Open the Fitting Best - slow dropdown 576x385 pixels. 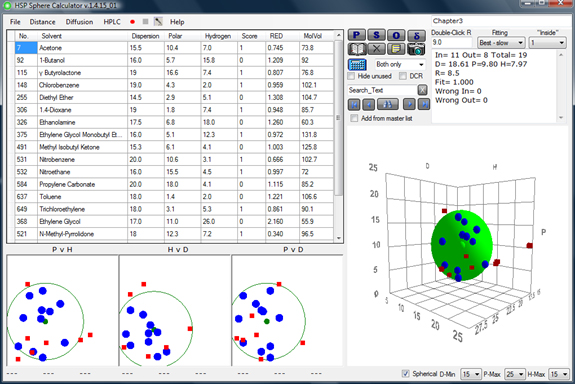pos(501,43)
